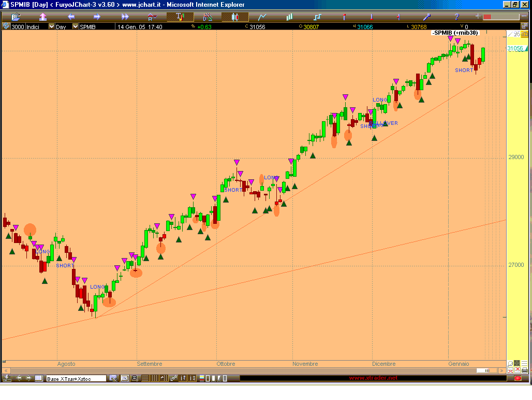Click the fast-forward double arrow icon
Image resolution: width=532 pixels, height=400 pixels.
[125, 17]
